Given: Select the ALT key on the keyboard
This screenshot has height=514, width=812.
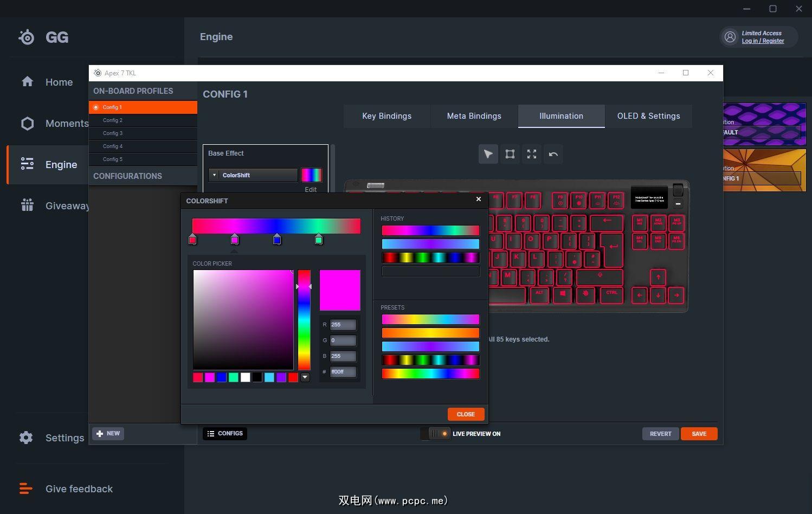Looking at the screenshot, I should [x=539, y=295].
